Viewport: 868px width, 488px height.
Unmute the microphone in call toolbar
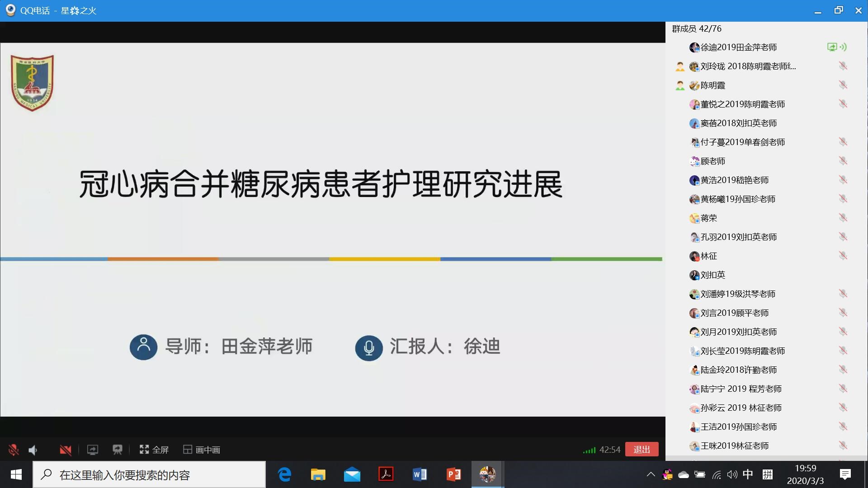tap(14, 450)
